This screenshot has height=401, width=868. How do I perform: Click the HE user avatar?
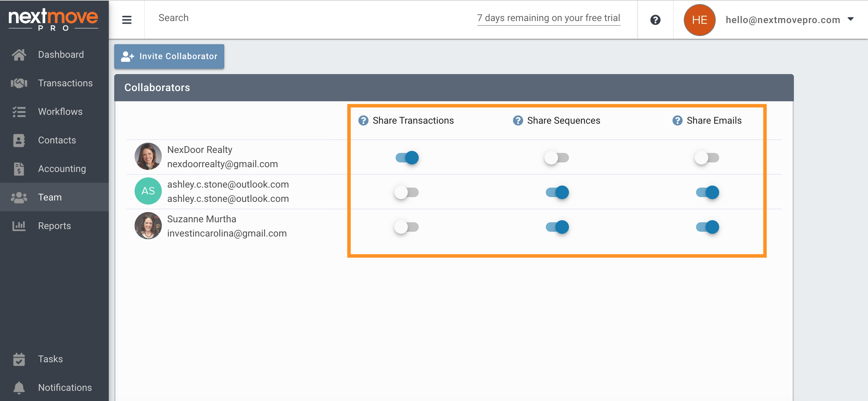pyautogui.click(x=699, y=20)
